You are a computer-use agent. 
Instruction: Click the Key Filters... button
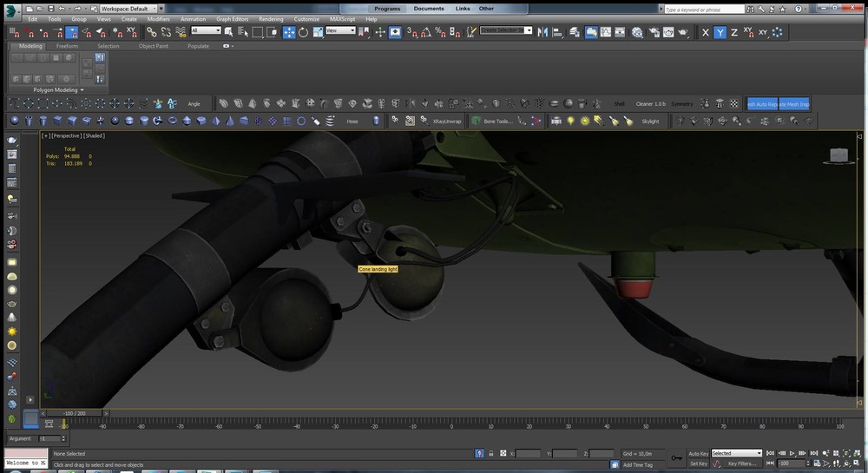coord(744,463)
